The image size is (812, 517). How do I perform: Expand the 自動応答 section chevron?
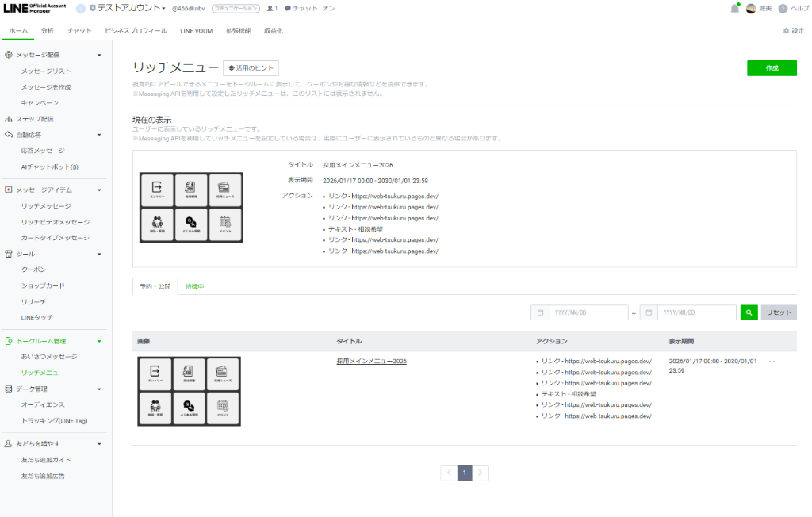click(100, 134)
